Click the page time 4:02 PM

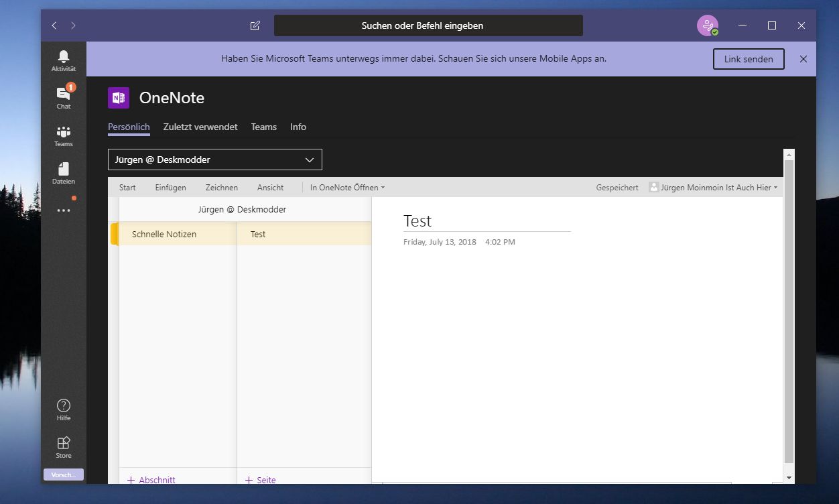(500, 242)
